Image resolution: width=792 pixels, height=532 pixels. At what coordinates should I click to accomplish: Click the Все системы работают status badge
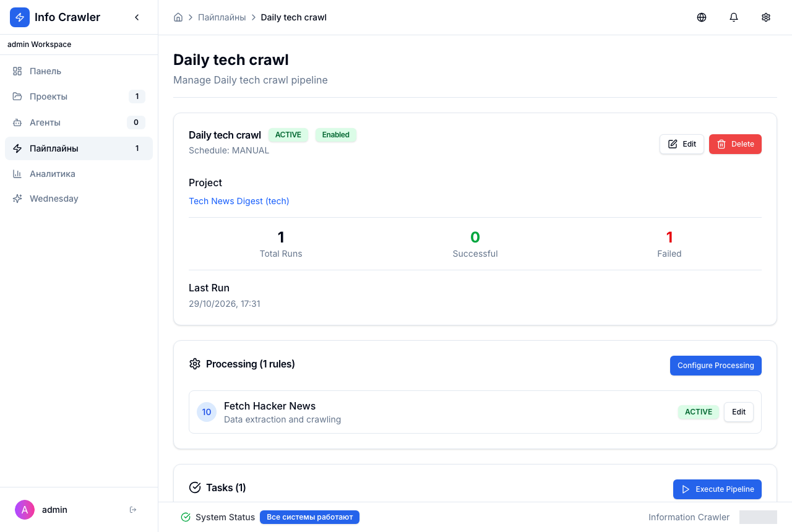(309, 517)
